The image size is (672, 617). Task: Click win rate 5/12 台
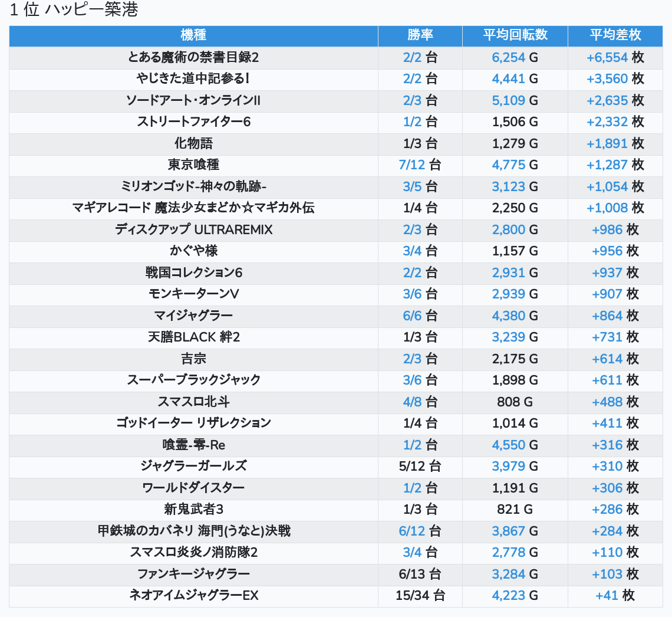click(420, 467)
